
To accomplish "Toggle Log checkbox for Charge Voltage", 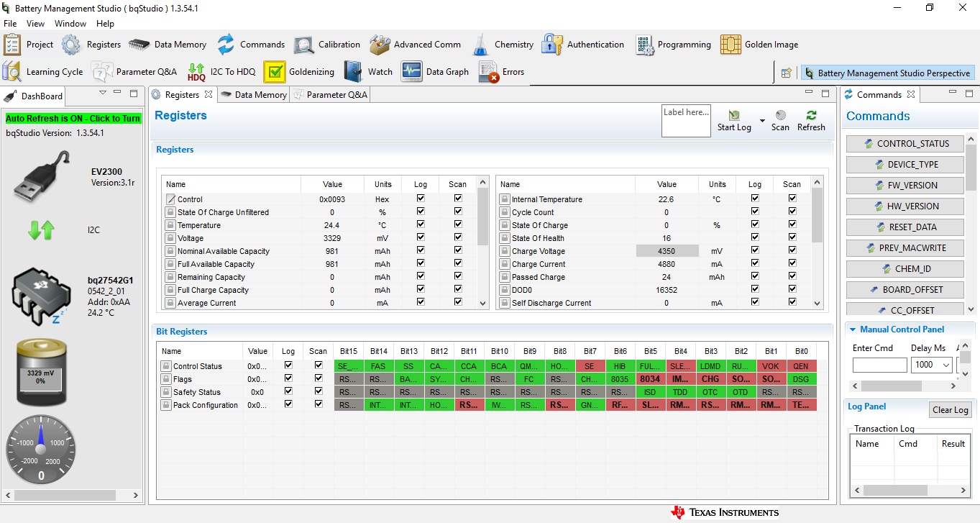I will 755,250.
